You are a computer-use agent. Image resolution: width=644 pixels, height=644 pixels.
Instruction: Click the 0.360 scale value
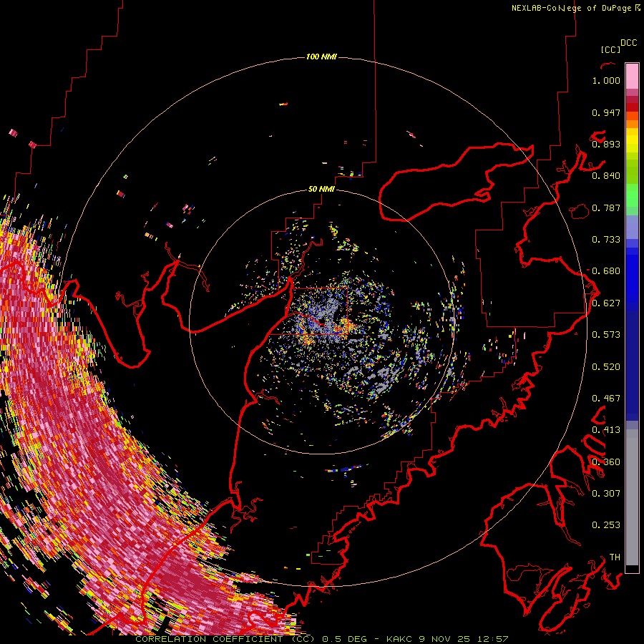click(x=606, y=462)
